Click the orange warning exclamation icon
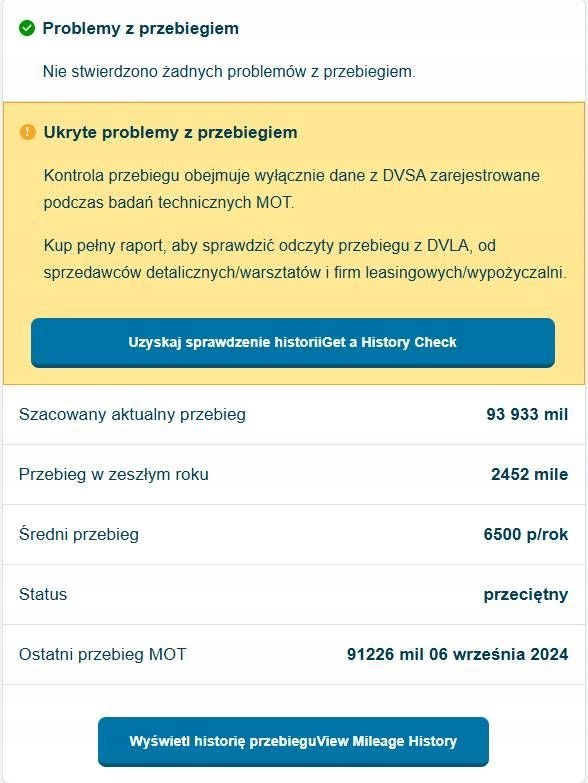The width and height of the screenshot is (588, 783). point(28,132)
